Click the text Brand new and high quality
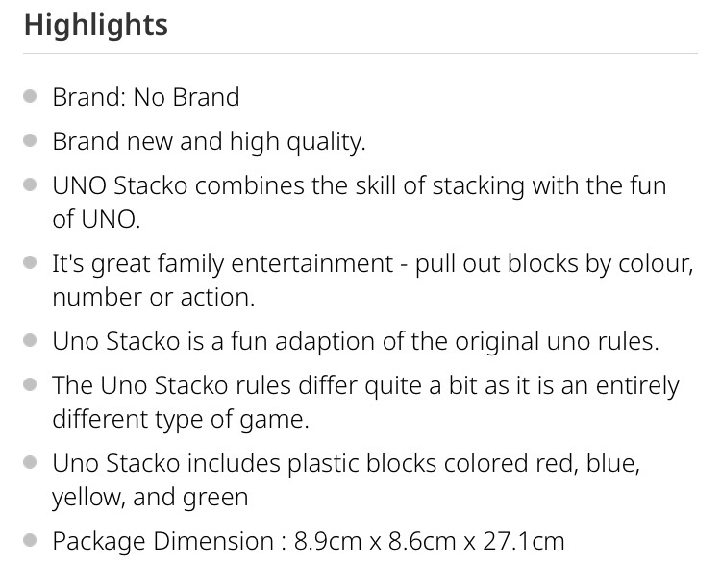The image size is (721, 588). point(209,141)
